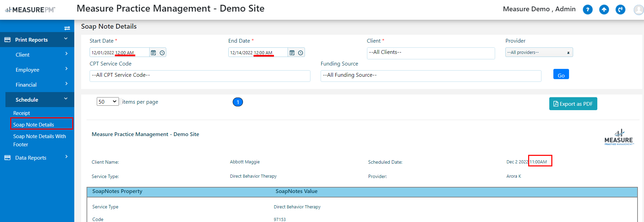Open the help question mark icon
Screen dimensions: 644x222
[587, 10]
